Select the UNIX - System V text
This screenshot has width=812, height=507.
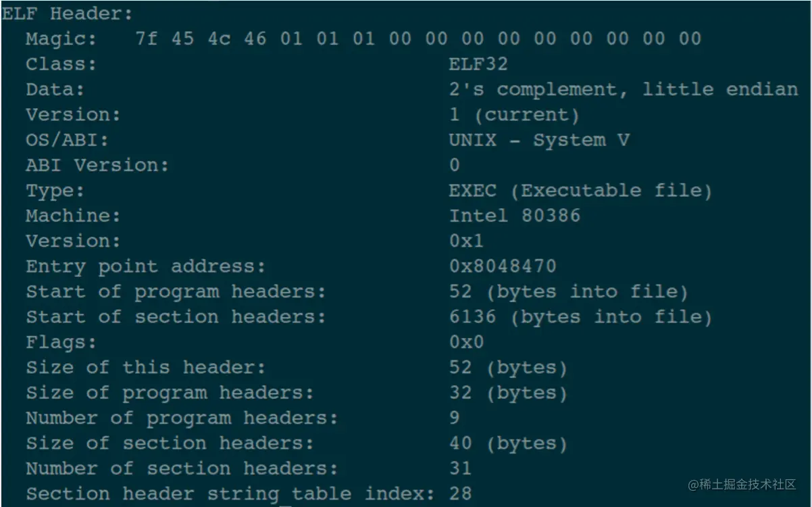539,140
